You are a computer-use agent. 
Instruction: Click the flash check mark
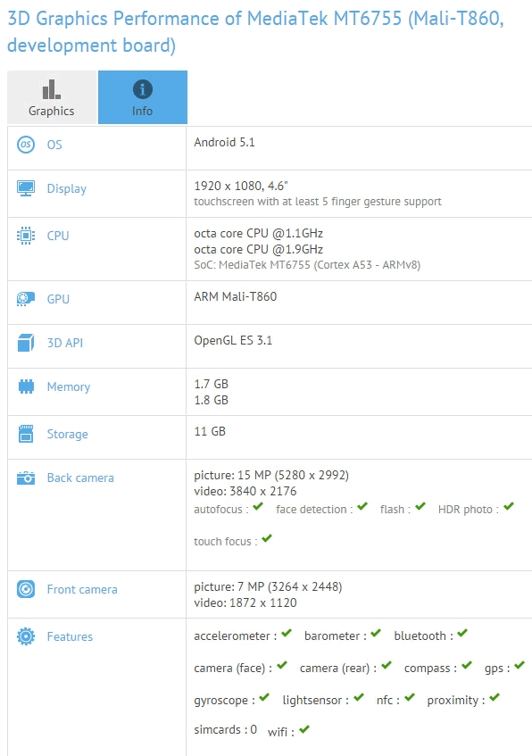click(420, 506)
